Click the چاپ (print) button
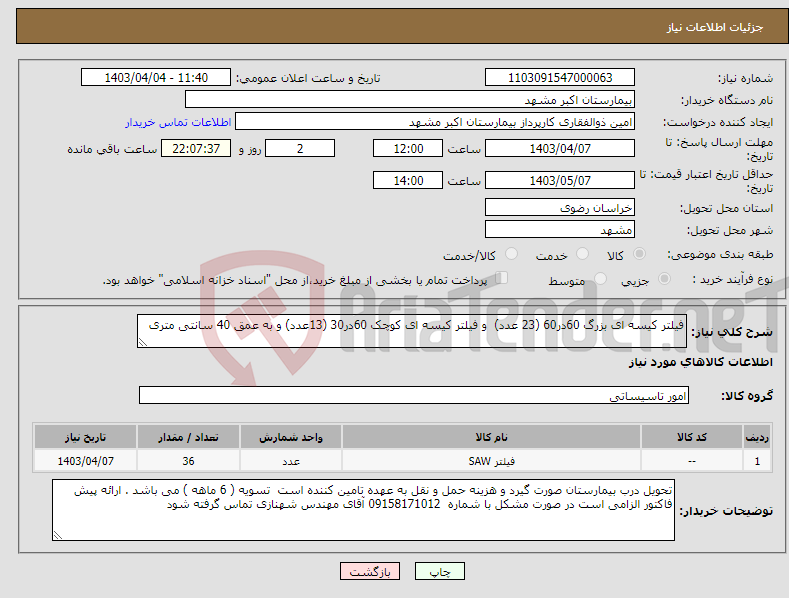Screen dimensions: 789x598 coord(439,571)
